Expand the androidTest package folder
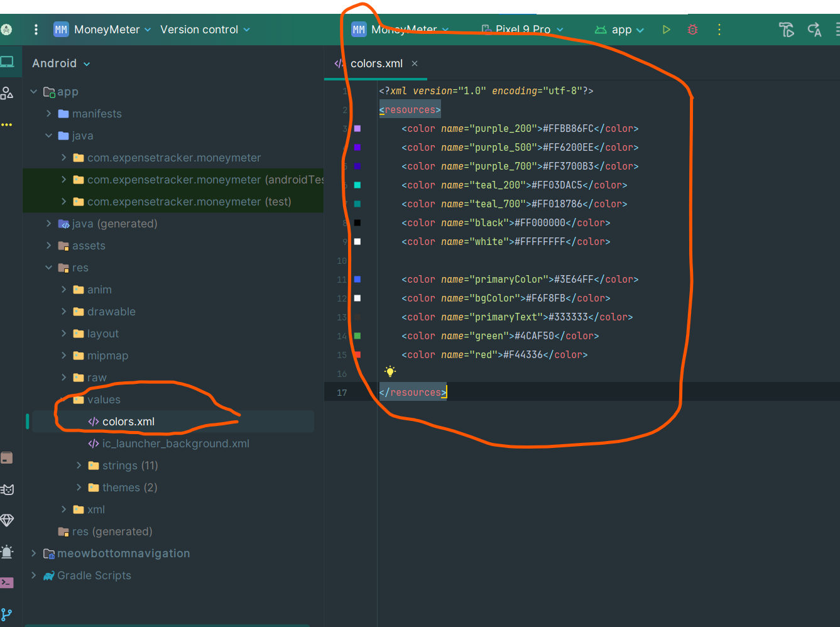The image size is (840, 627). [64, 180]
